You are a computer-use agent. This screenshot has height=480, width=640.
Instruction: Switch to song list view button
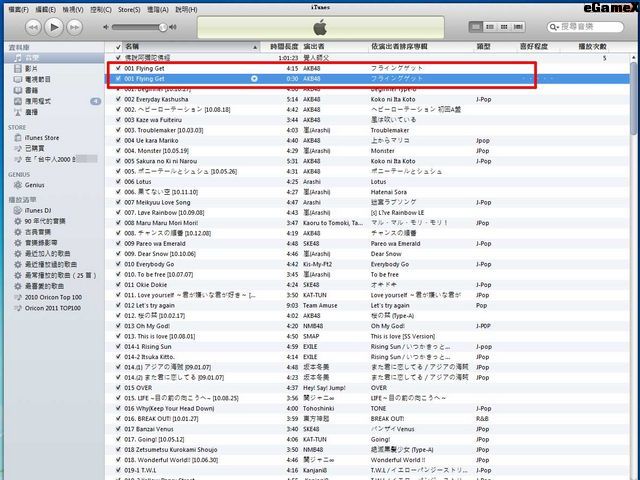pos(476,27)
